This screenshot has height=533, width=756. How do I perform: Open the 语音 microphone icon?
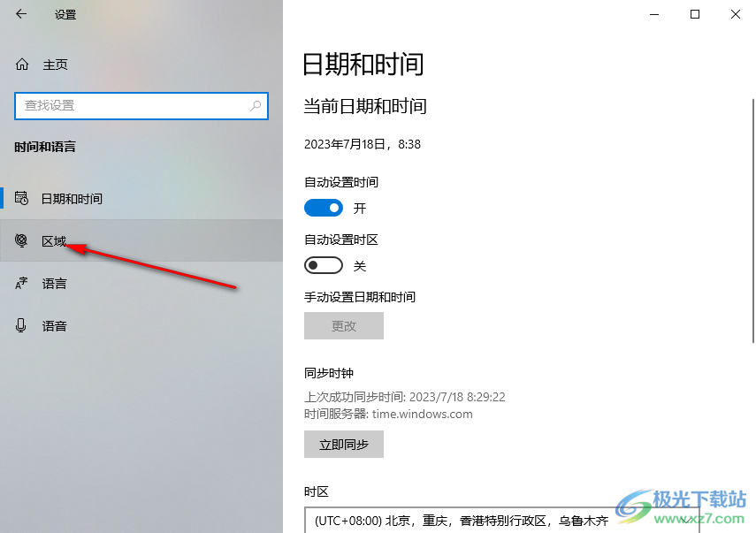20,325
